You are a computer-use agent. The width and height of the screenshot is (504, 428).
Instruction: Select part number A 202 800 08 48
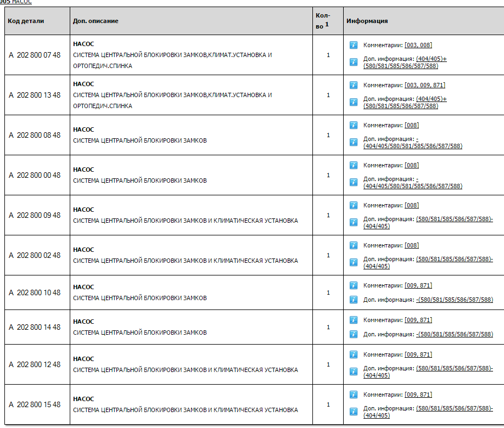(35, 136)
